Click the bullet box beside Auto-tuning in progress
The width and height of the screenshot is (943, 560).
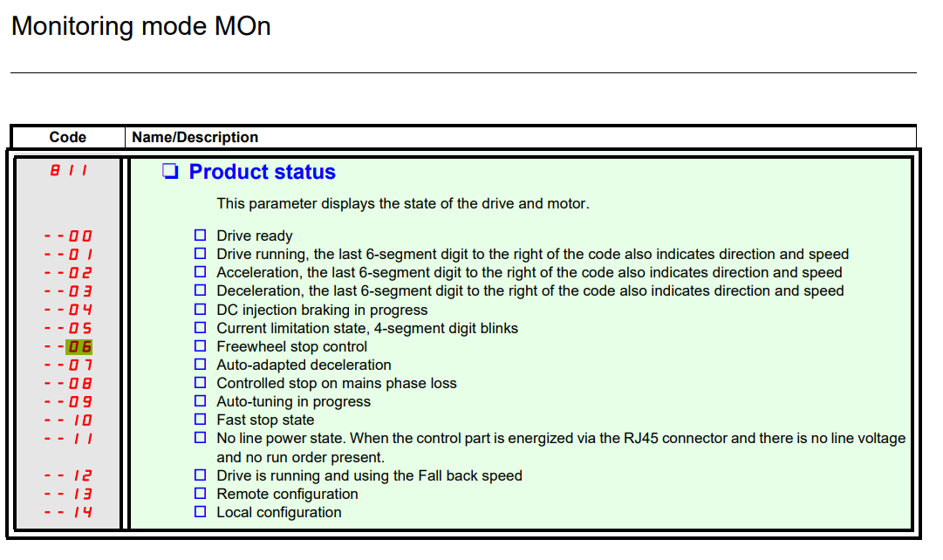tap(201, 401)
